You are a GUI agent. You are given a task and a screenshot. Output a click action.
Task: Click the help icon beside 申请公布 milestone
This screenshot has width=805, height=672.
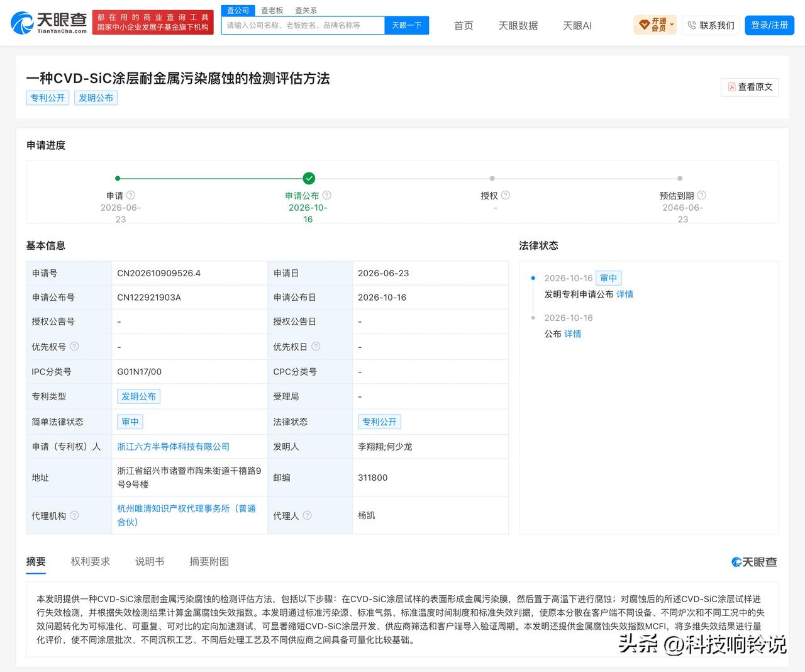point(326,195)
